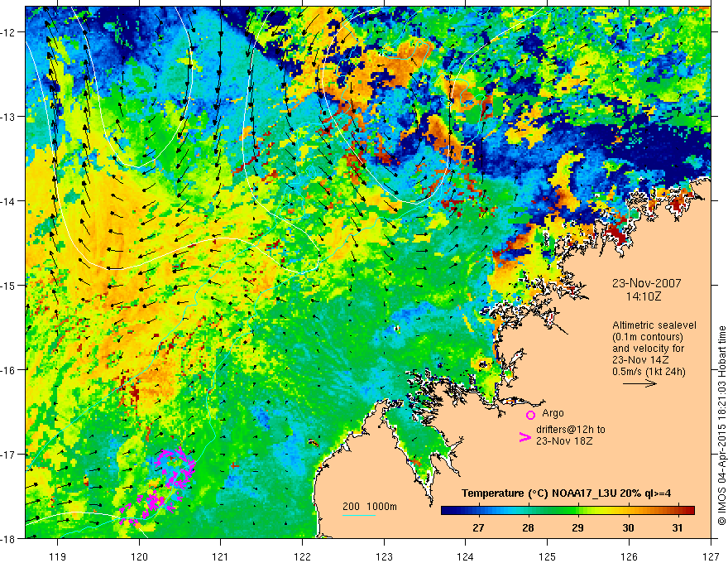
Task: Click the 'Altimetric sealevel' legend text
Action: pos(654,325)
